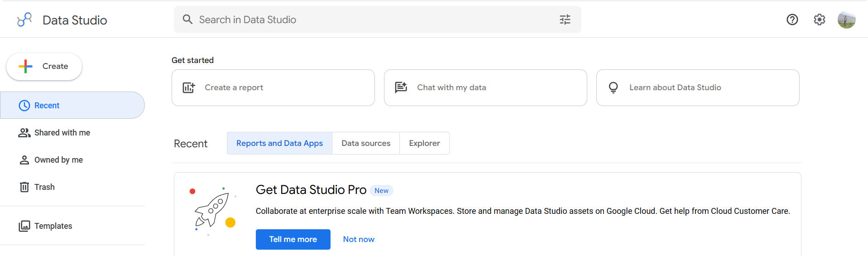
Task: Open Templates in the sidebar
Action: click(x=72, y=226)
